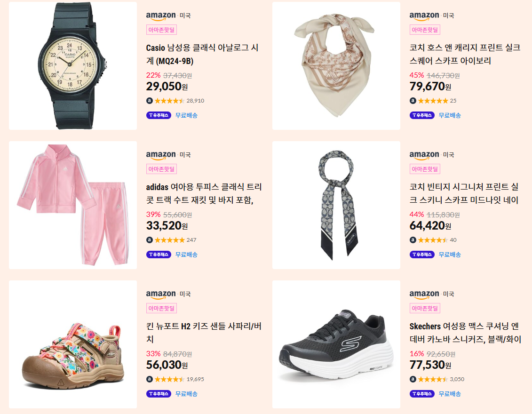Screen dimensions: 532x414
Task: View the floral Keen kids sandal image
Action: click(x=72, y=344)
